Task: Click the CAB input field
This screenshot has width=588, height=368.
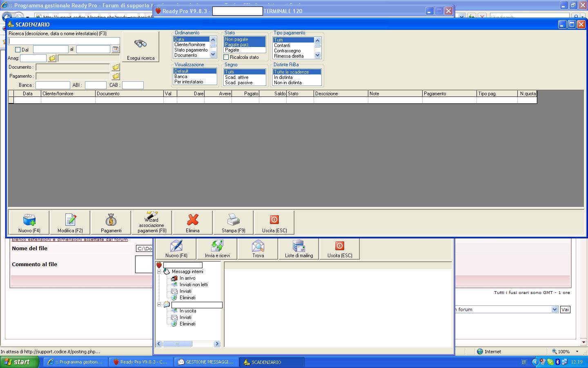Action: 133,85
